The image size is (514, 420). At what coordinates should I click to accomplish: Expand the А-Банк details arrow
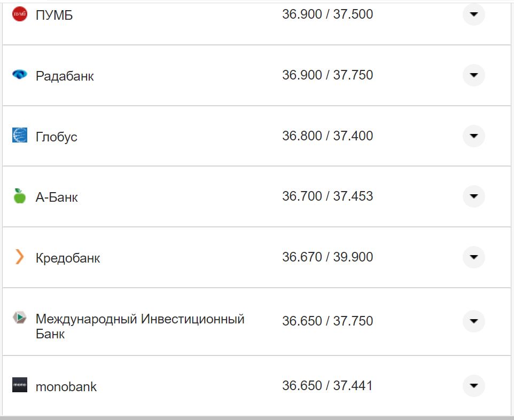pyautogui.click(x=473, y=196)
